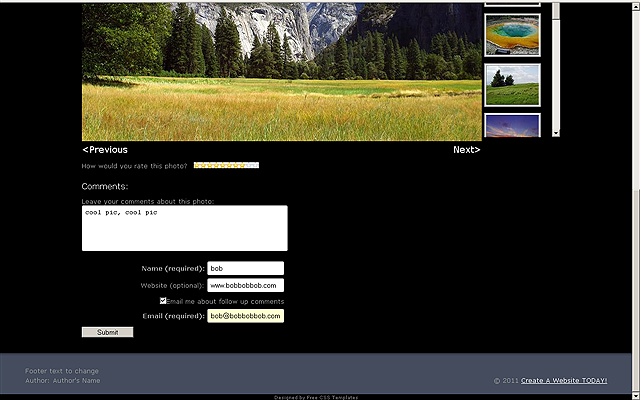This screenshot has height=400, width=640.
Task: Open the sunset sky thumbnail
Action: pos(512,126)
